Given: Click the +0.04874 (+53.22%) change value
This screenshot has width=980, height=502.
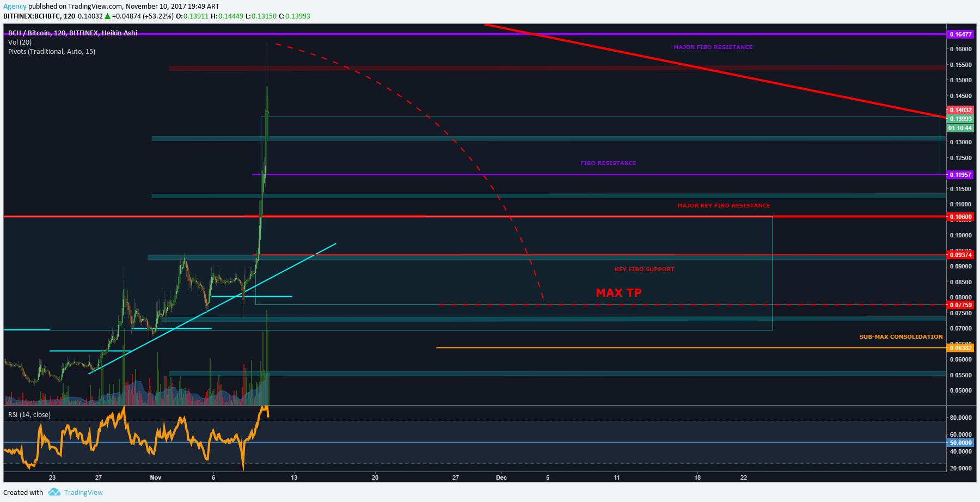Looking at the screenshot, I should pyautogui.click(x=143, y=16).
